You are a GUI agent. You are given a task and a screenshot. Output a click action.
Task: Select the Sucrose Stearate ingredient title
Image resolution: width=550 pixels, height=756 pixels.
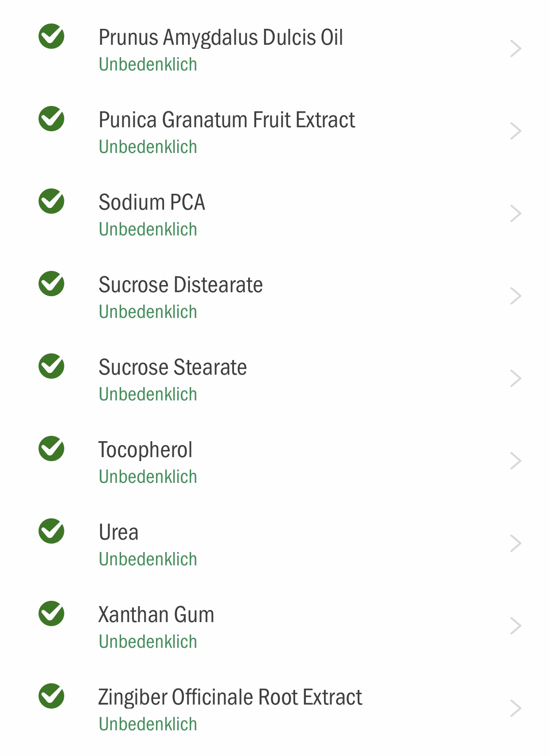[173, 368]
